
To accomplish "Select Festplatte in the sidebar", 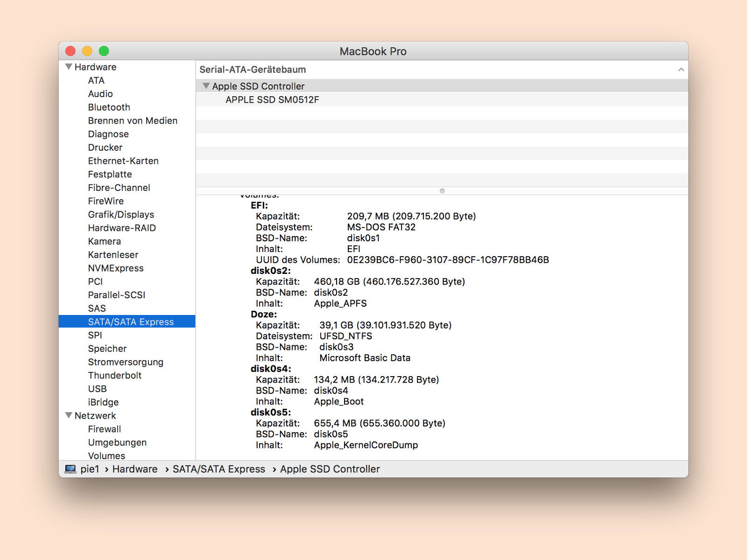I will [110, 174].
